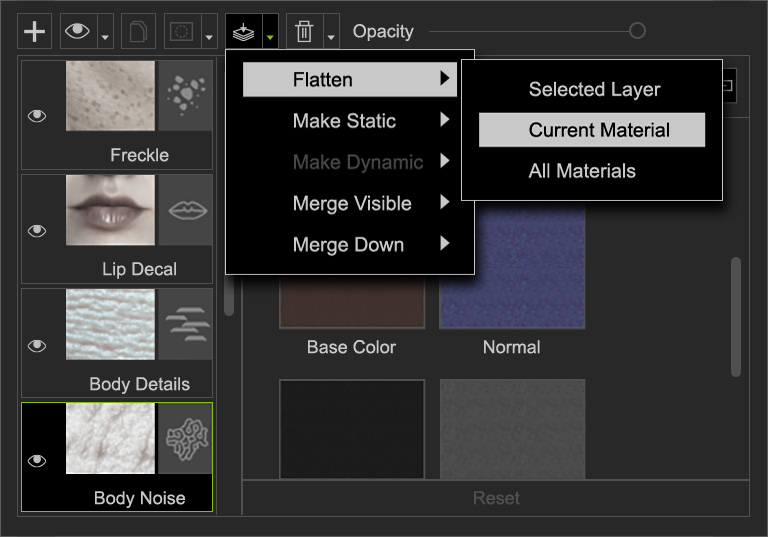This screenshot has height=537, width=768.
Task: Open dropdown arrow next to eye icon
Action: point(105,38)
